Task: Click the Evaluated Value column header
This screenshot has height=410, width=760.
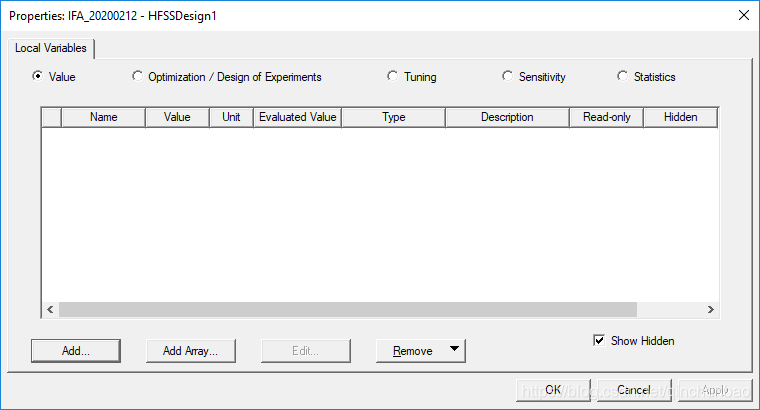Action: point(297,117)
